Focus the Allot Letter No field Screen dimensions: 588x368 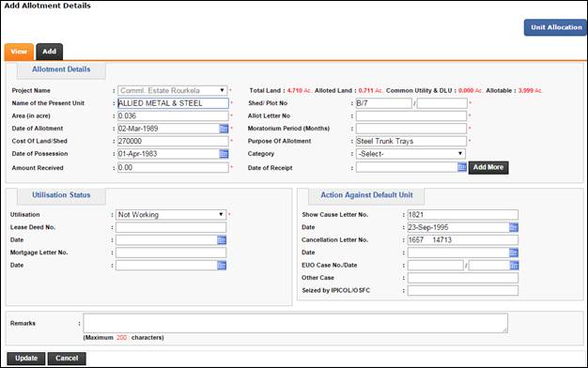click(411, 115)
